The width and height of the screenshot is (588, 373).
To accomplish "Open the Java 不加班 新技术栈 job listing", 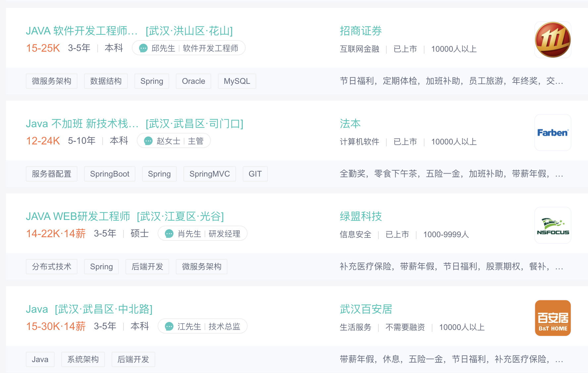I will coord(82,124).
